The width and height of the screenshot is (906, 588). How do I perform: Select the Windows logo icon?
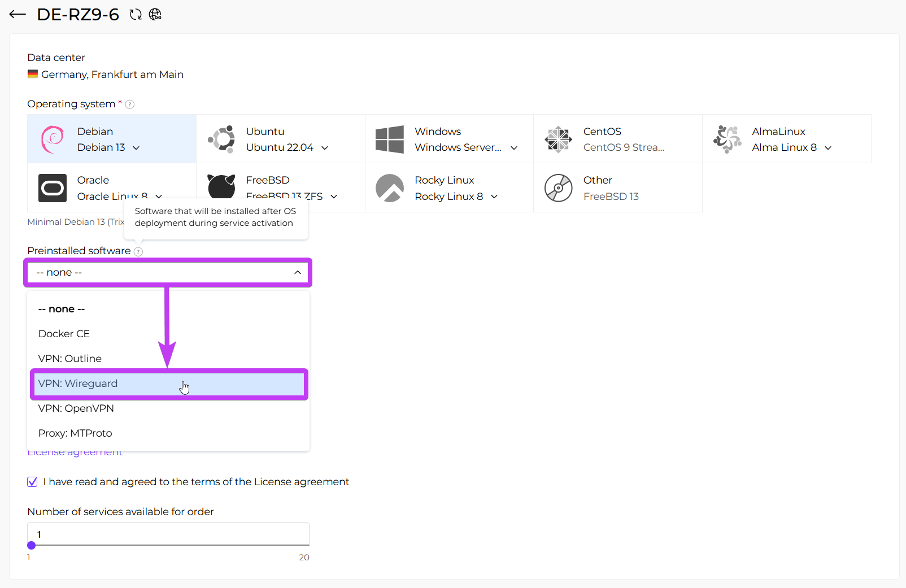pos(390,139)
